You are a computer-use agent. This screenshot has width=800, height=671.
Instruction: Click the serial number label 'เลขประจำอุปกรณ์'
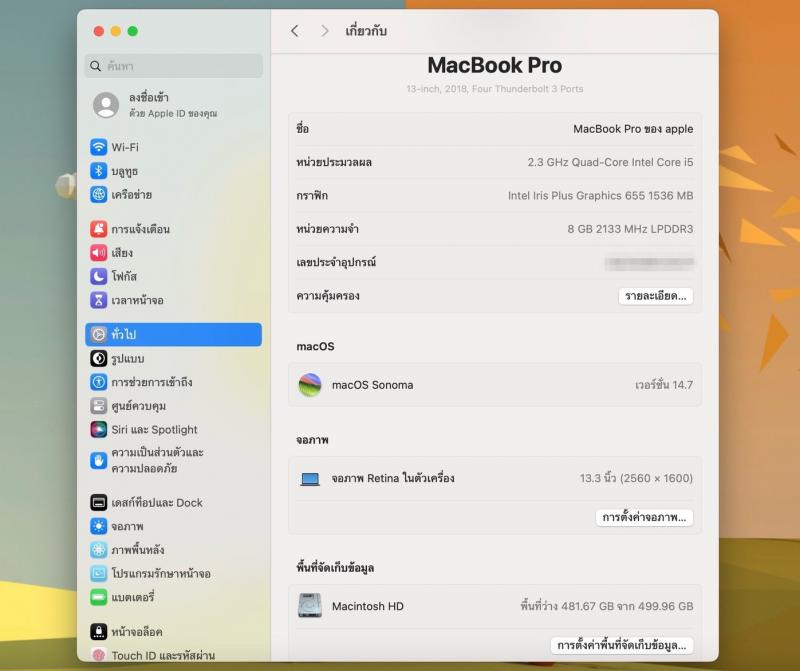[x=336, y=262]
